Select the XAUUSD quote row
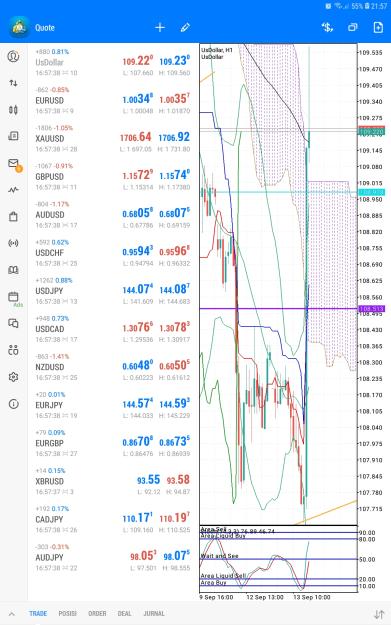The width and height of the screenshot is (391, 625). (x=113, y=139)
